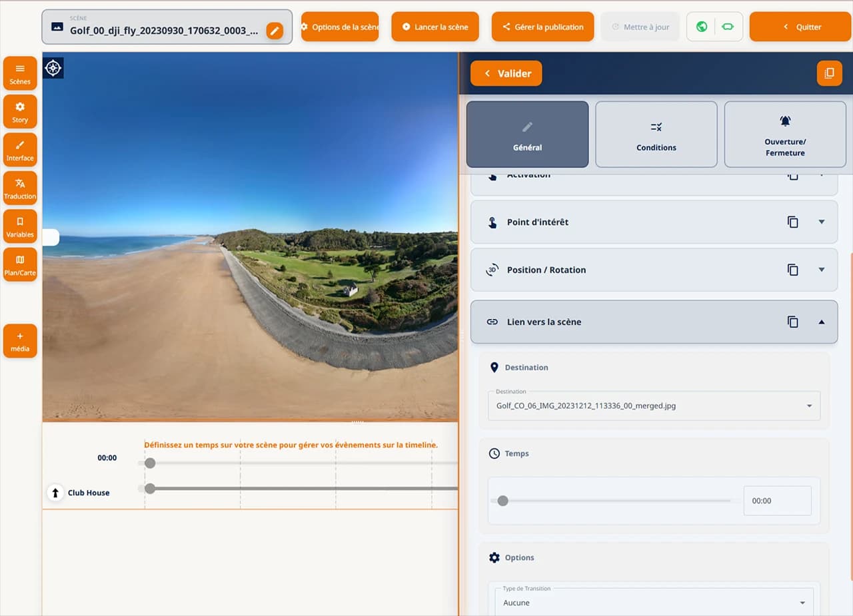Click the compass orientation icon on the panorama
Screen dimensions: 853x616
(53, 68)
